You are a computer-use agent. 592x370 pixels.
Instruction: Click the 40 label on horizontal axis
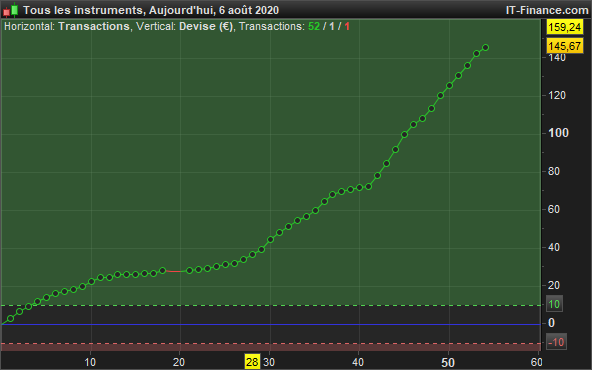coord(358,362)
